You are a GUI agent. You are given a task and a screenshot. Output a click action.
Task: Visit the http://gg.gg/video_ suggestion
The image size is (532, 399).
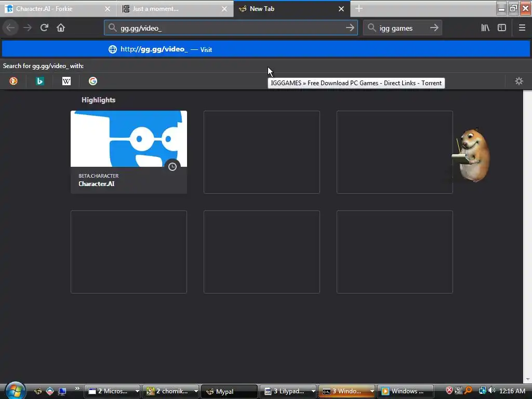pos(266,49)
